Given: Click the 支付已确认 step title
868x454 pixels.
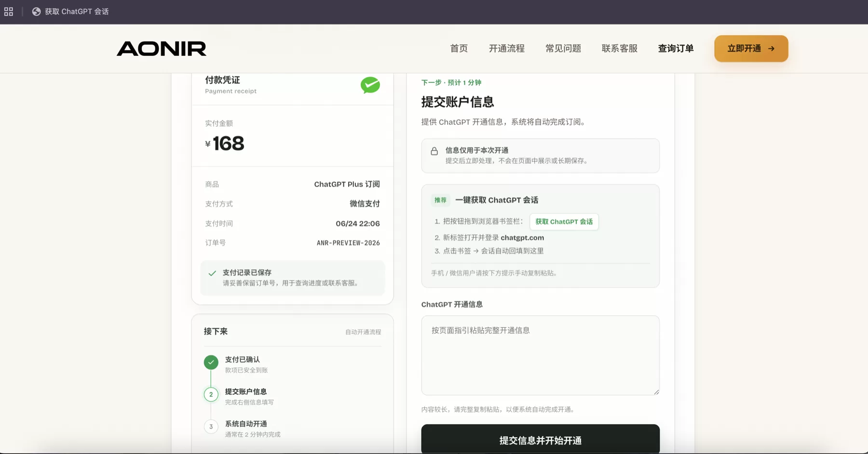Looking at the screenshot, I should point(243,360).
